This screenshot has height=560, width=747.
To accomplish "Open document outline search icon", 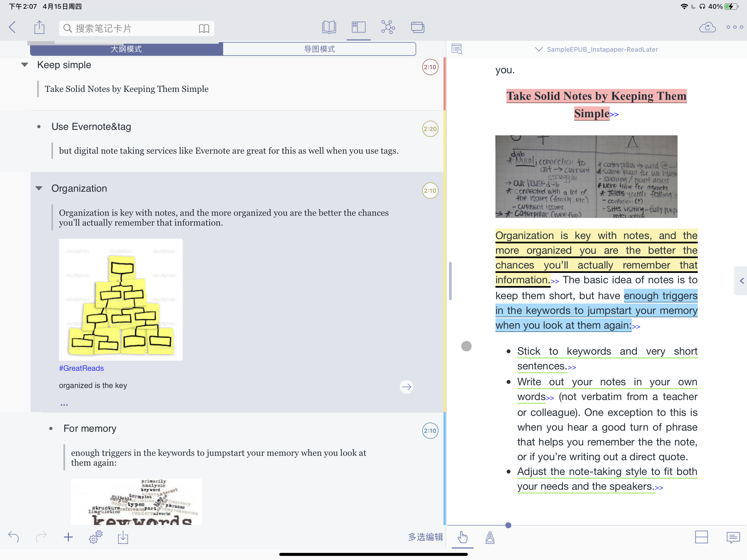I will click(457, 49).
